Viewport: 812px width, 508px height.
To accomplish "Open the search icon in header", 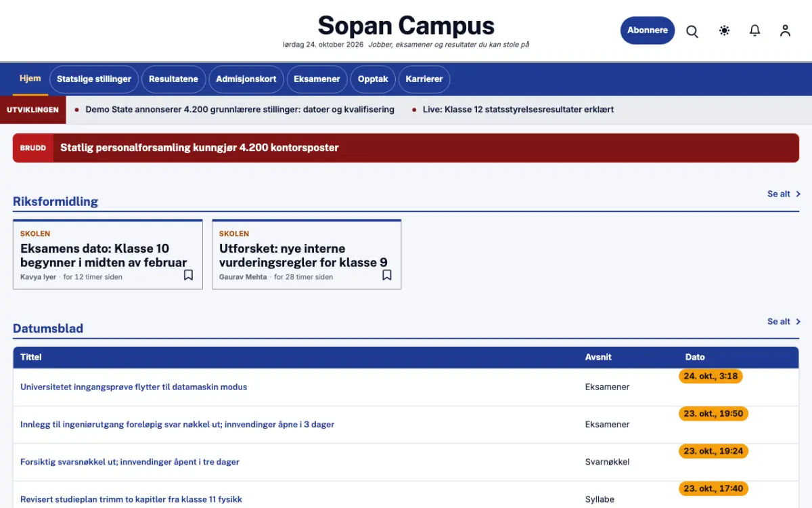I will [x=692, y=31].
